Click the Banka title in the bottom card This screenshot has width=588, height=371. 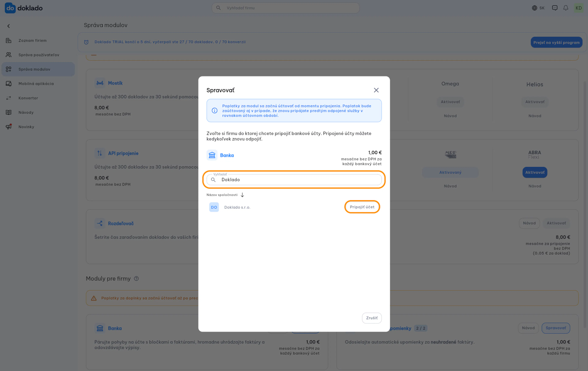115,328
